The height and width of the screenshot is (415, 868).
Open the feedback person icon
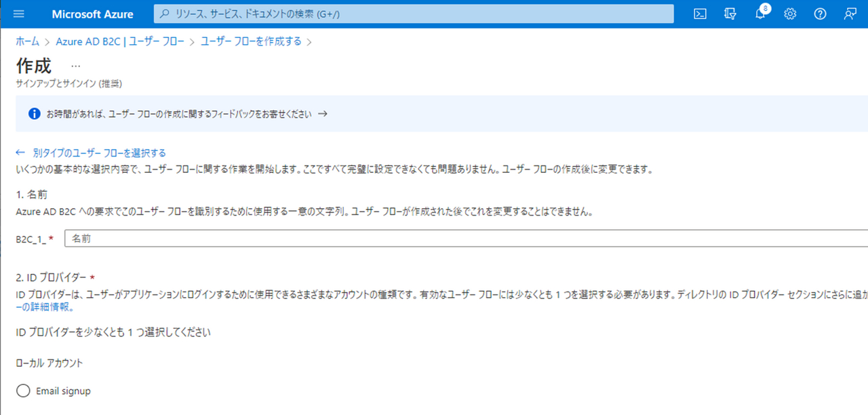(850, 14)
